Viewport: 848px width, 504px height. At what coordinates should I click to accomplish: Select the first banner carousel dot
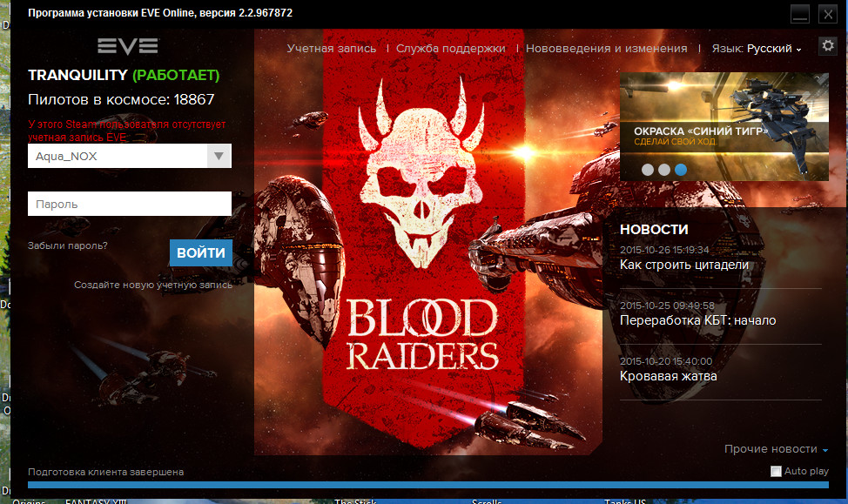[x=648, y=170]
